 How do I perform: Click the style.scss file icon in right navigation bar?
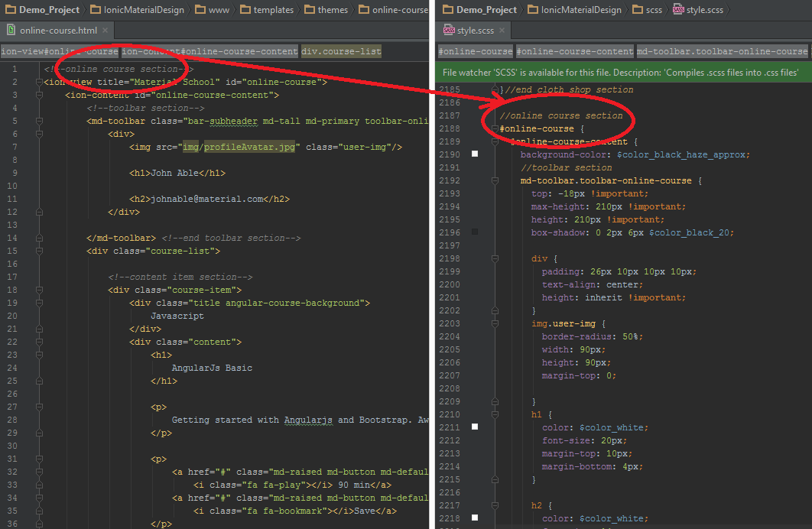[x=677, y=10]
